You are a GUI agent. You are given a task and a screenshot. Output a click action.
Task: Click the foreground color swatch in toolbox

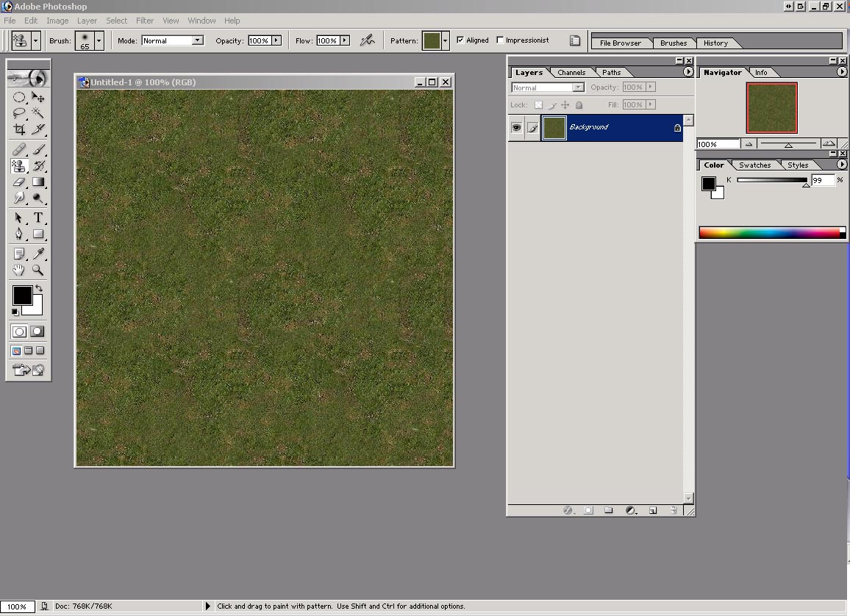pos(21,295)
